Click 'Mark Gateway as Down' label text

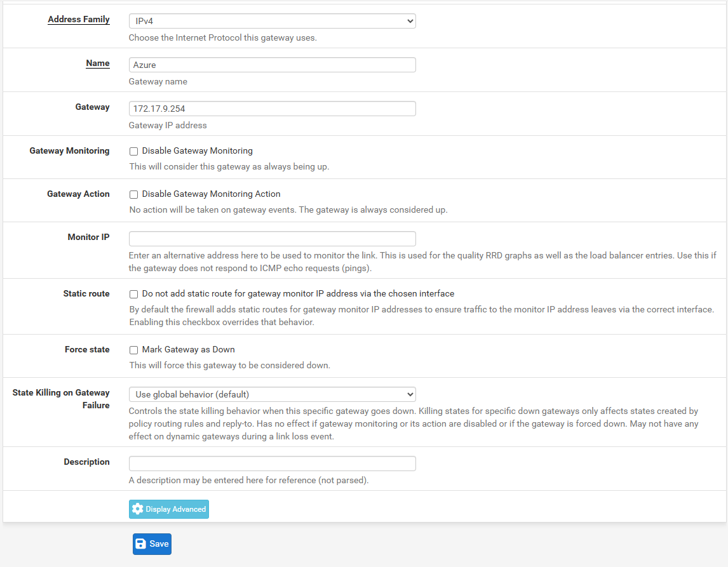click(189, 349)
